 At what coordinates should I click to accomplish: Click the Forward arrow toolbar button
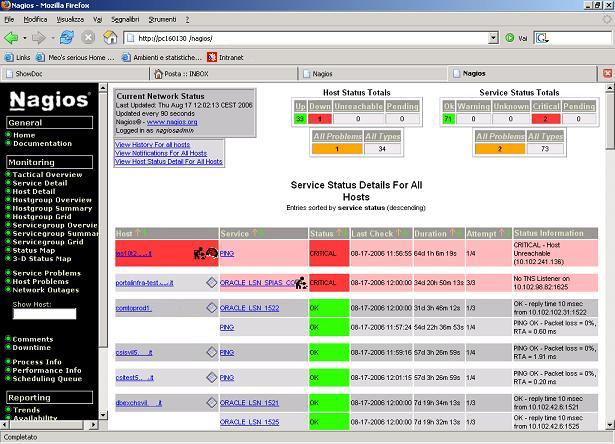[x=38, y=38]
